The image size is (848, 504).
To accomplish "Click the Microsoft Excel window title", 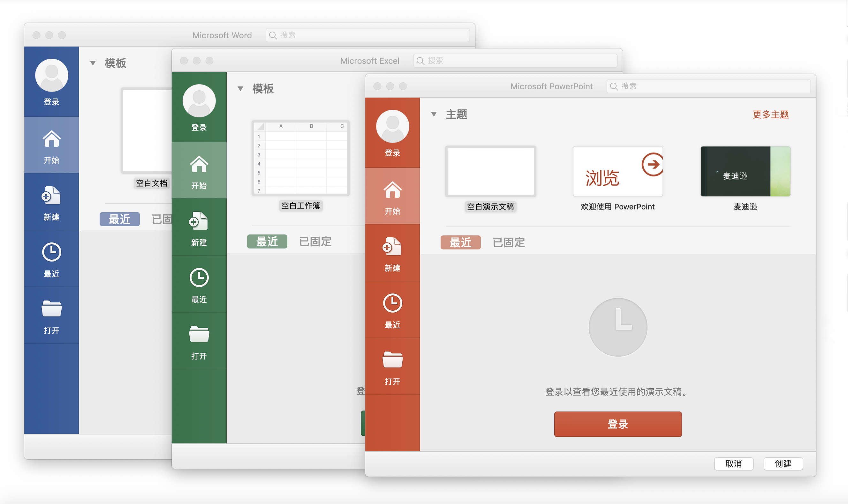I will 370,61.
